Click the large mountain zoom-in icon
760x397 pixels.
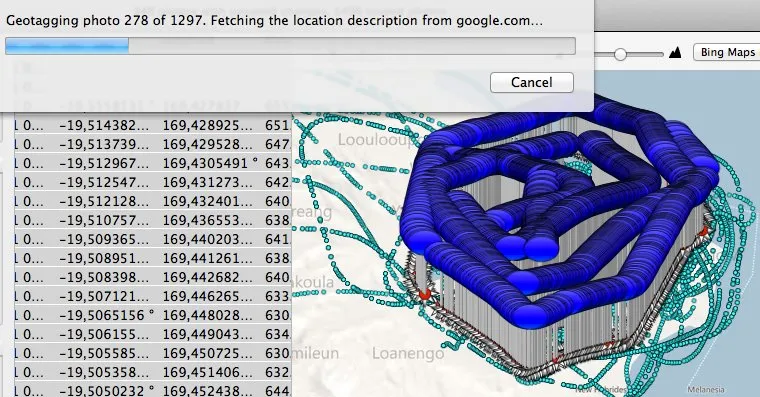pos(675,52)
